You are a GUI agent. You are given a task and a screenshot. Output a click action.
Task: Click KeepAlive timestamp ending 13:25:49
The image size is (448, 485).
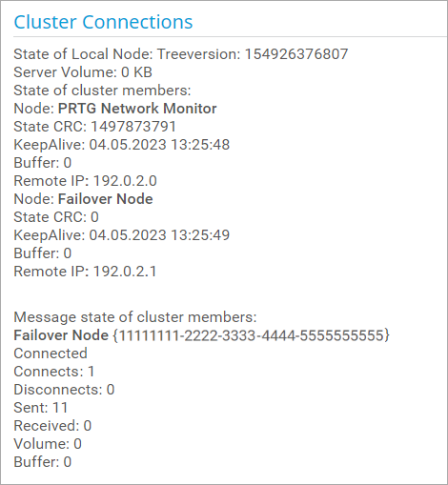tap(159, 235)
